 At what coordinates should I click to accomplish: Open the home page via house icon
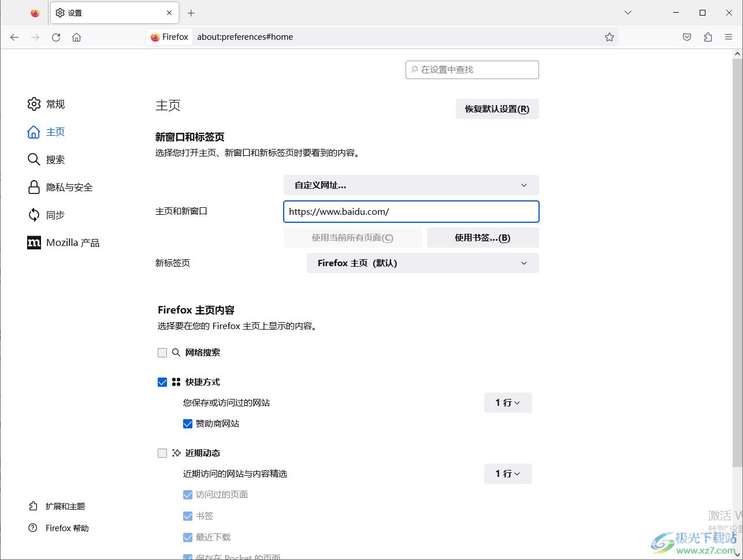pyautogui.click(x=76, y=37)
